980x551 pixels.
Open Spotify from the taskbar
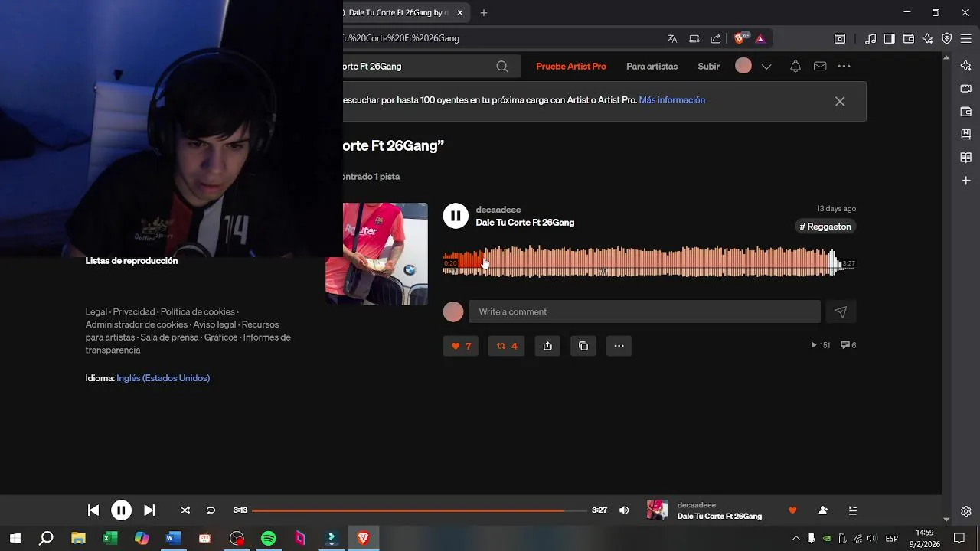point(268,539)
